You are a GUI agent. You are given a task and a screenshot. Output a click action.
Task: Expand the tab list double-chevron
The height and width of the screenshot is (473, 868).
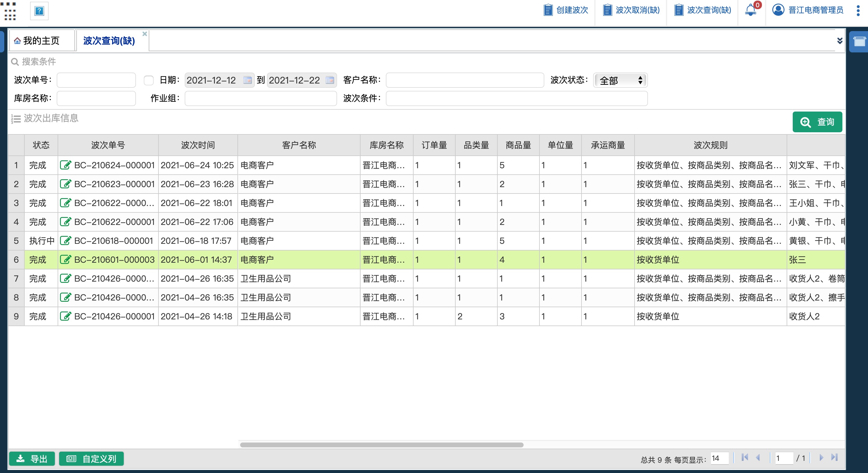[840, 41]
